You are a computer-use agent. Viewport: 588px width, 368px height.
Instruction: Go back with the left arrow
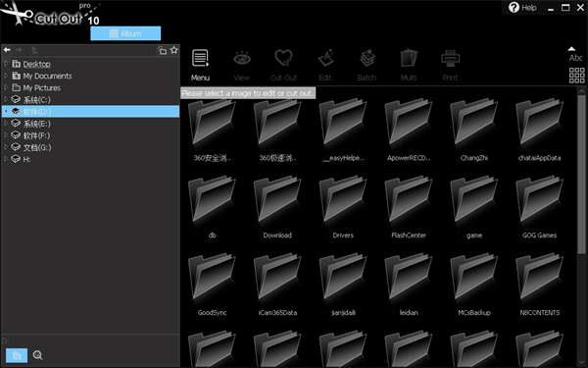point(7,50)
